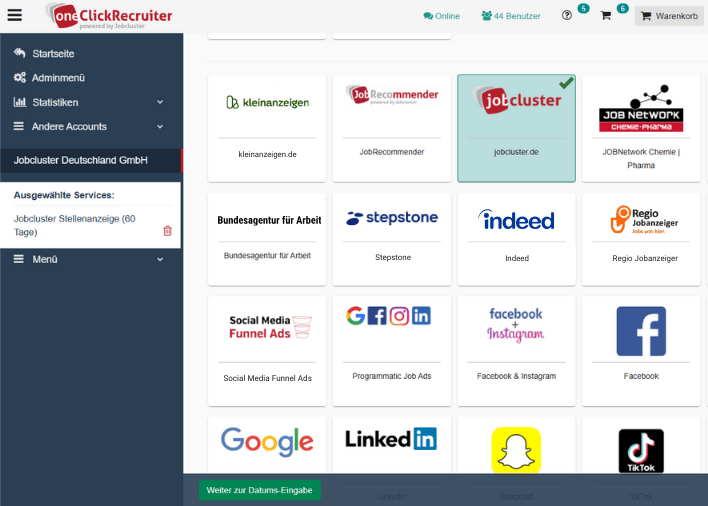This screenshot has width=708, height=506.
Task: Click the shopping cart notification icon
Action: (x=606, y=16)
